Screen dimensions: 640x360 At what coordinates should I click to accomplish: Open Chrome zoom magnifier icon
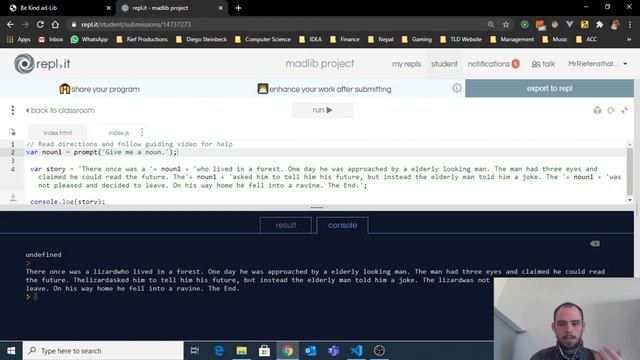[491, 24]
